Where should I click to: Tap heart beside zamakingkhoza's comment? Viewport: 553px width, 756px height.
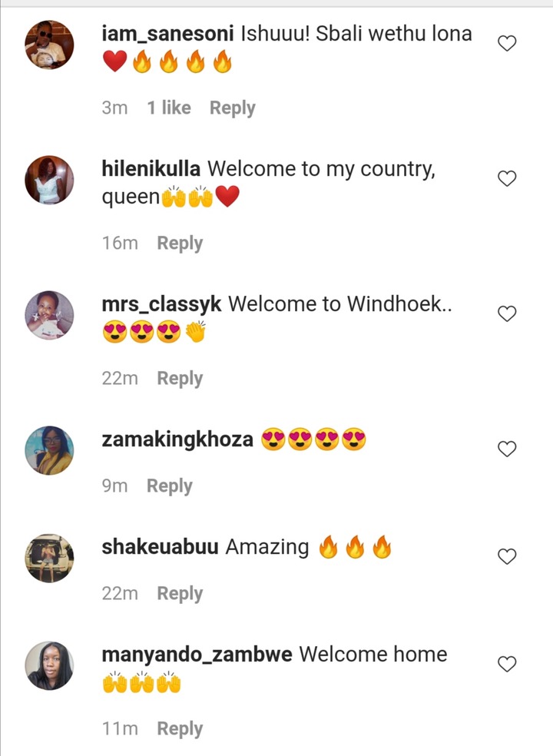pos(507,449)
